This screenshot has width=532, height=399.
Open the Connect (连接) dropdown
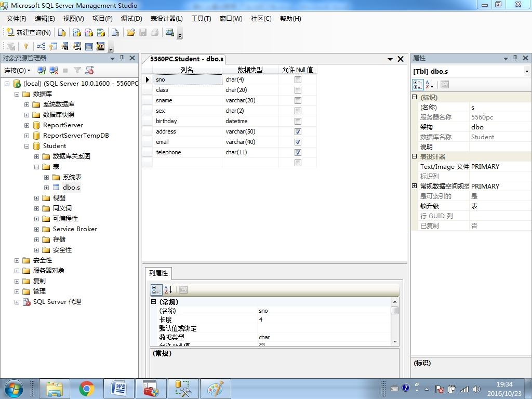click(x=17, y=70)
